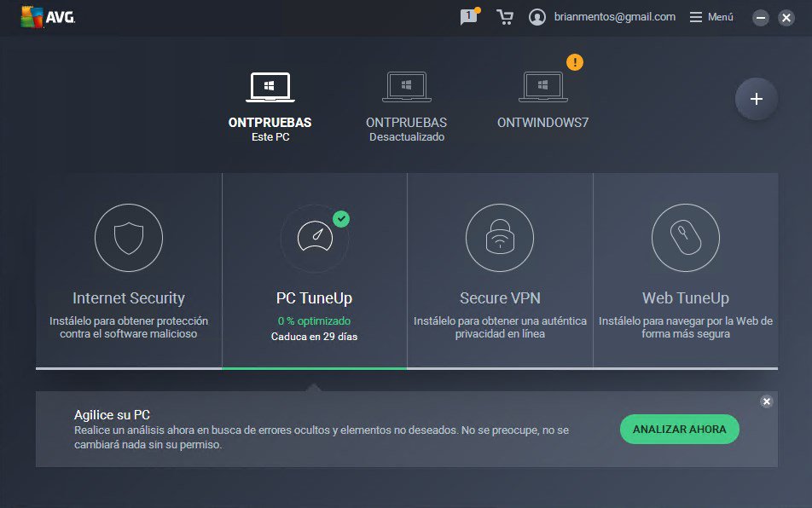Viewport: 812px width, 508px height.
Task: Click the brianmentos@gmail.com account email
Action: tap(614, 17)
